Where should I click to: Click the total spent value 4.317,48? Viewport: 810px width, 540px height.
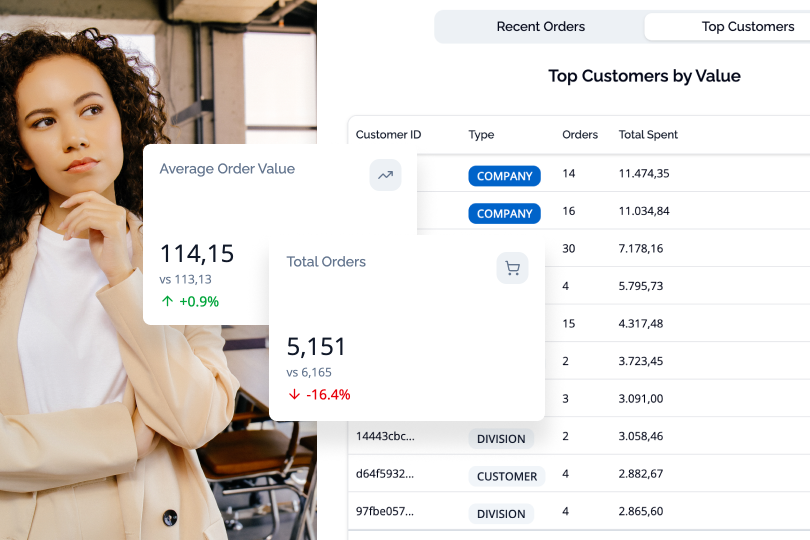click(x=641, y=323)
